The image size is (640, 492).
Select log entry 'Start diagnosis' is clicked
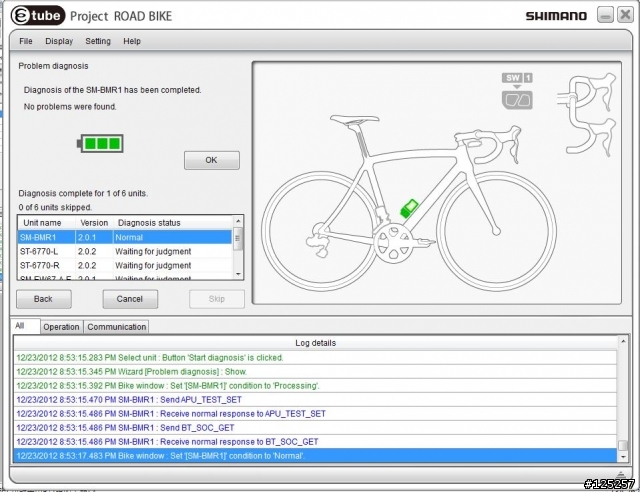tap(316, 358)
